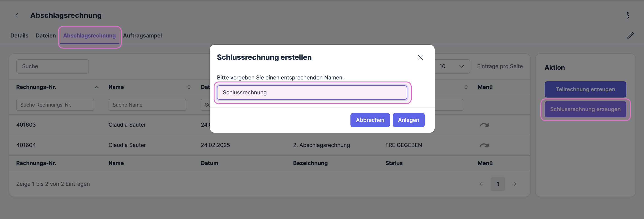Image resolution: width=644 pixels, height=219 pixels.
Task: Open the entries per page dropdown
Action: click(452, 66)
